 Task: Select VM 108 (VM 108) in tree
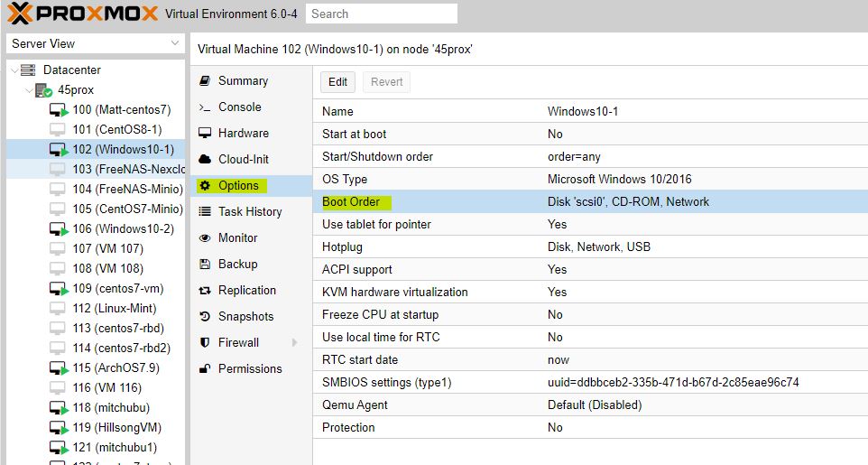coord(96,269)
